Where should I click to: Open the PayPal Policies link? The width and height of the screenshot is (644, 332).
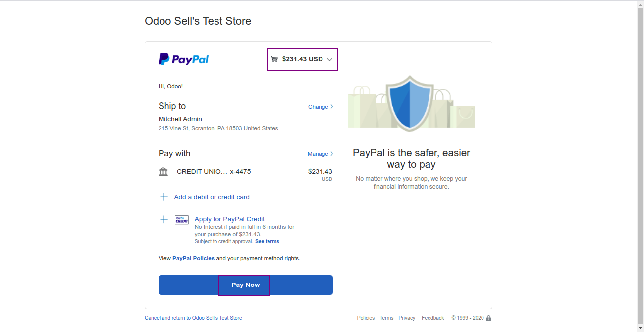pos(194,258)
